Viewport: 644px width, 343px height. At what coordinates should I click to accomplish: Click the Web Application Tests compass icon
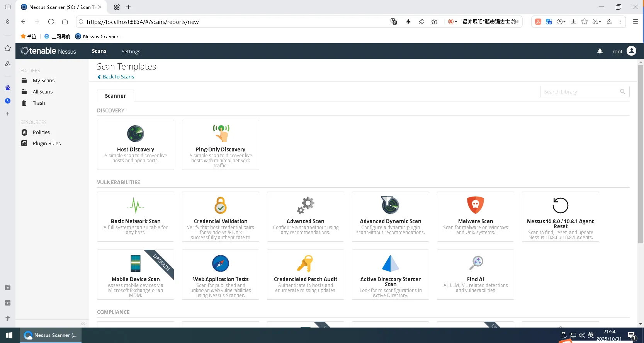pyautogui.click(x=221, y=263)
